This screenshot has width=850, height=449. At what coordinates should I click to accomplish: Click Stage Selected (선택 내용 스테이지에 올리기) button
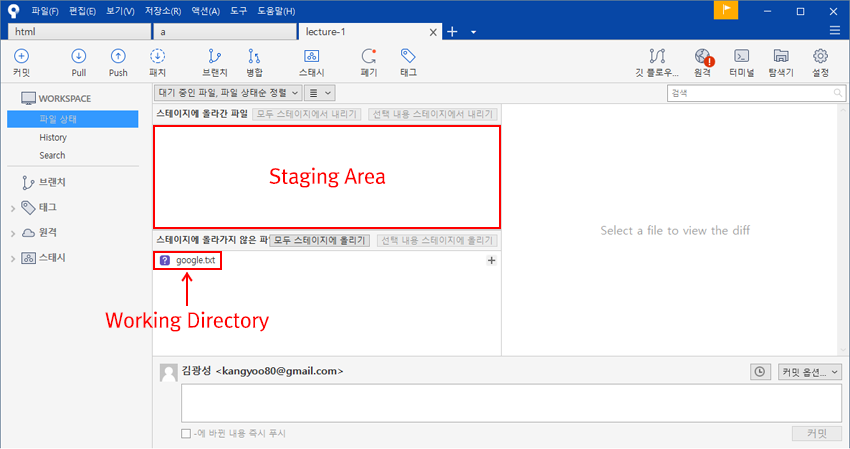pos(437,240)
